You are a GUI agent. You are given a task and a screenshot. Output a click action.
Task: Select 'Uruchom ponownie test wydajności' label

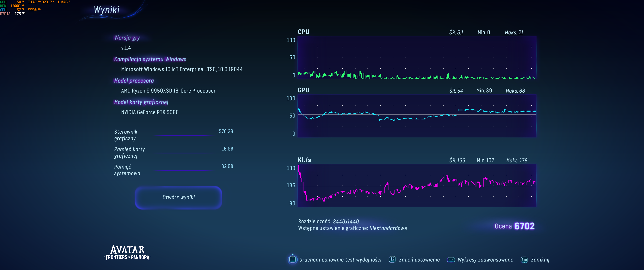340,260
